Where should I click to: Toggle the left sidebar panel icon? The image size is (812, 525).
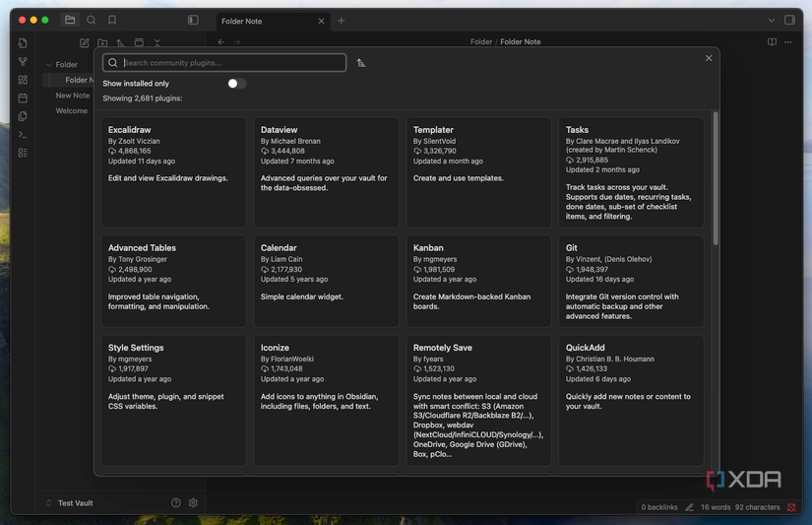click(x=193, y=21)
